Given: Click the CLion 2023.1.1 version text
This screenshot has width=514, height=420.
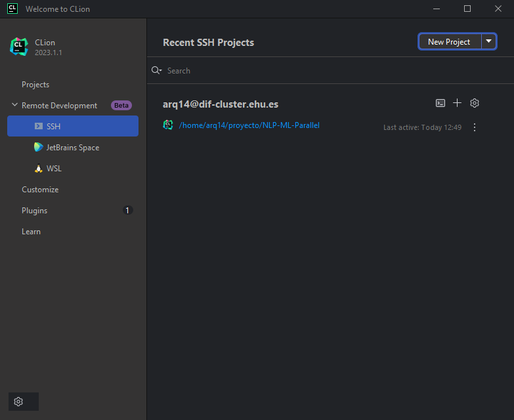Looking at the screenshot, I should point(49,52).
